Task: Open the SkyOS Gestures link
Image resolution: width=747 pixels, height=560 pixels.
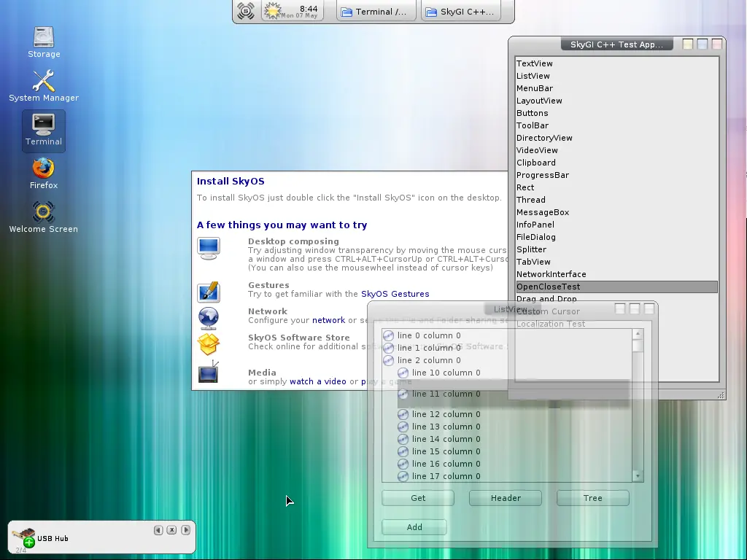Action: point(395,294)
